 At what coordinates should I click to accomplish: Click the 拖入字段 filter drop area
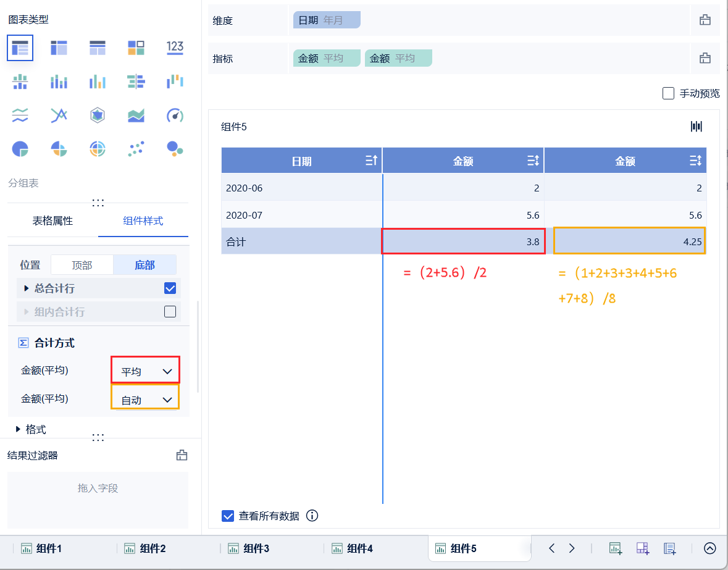pos(98,500)
